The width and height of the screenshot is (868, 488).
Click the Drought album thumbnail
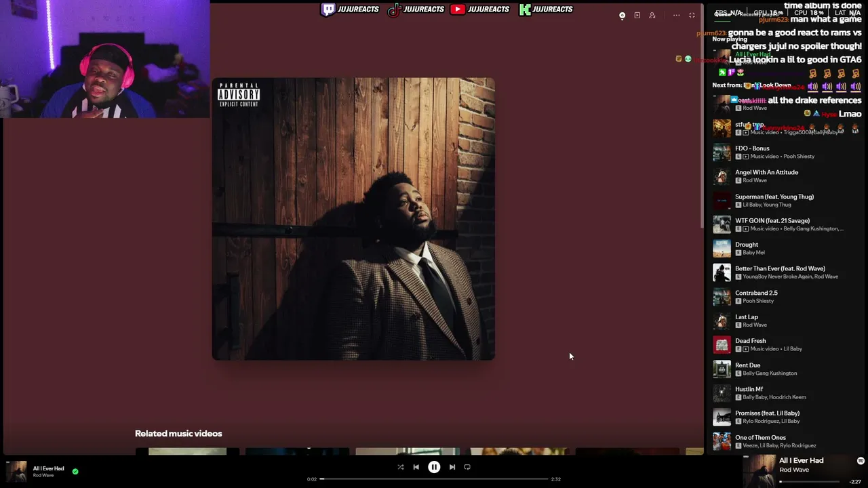tap(722, 249)
